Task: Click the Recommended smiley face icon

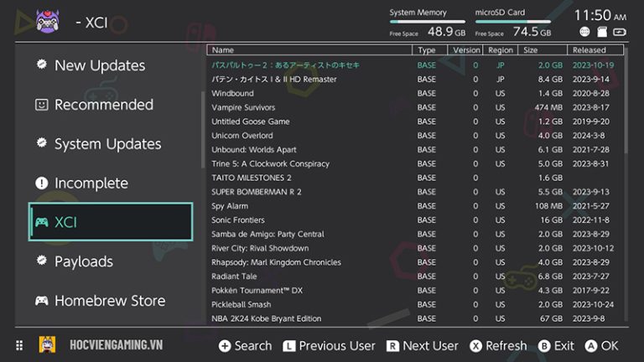Action: tap(41, 105)
